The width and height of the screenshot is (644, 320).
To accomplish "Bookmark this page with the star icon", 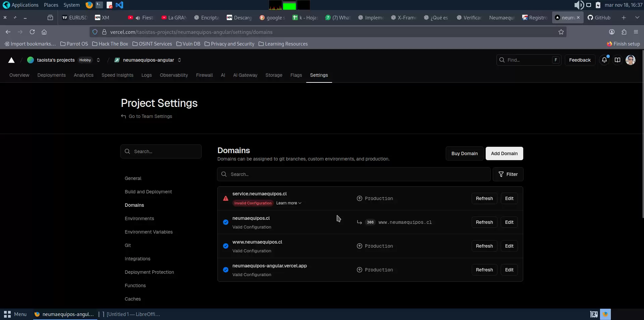I will [x=561, y=32].
